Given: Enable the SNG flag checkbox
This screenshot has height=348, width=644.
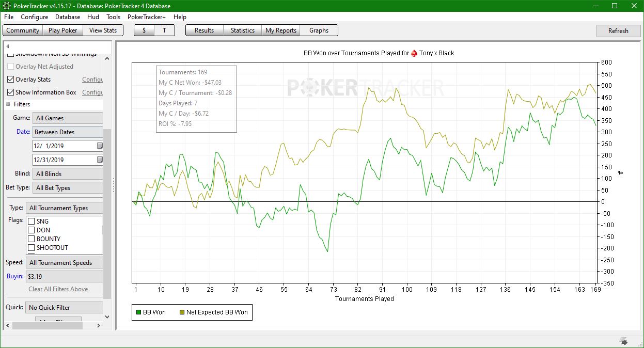Looking at the screenshot, I should tap(31, 222).
